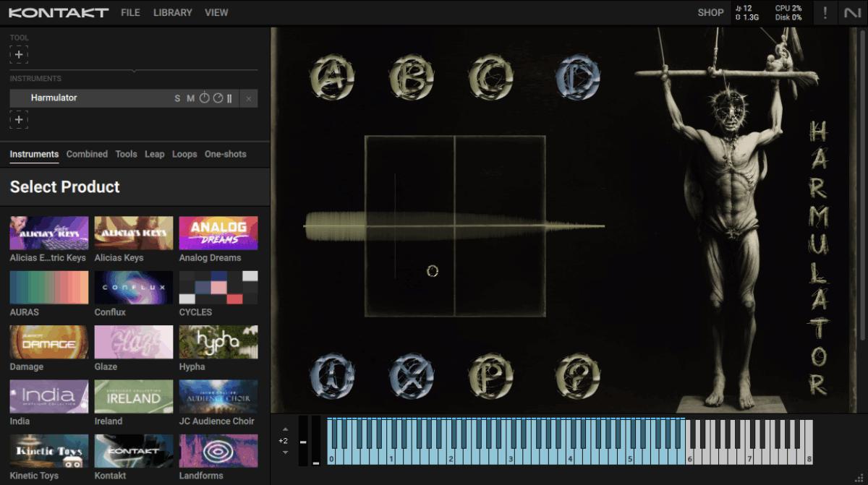Add a new tool with plus button

(x=19, y=54)
